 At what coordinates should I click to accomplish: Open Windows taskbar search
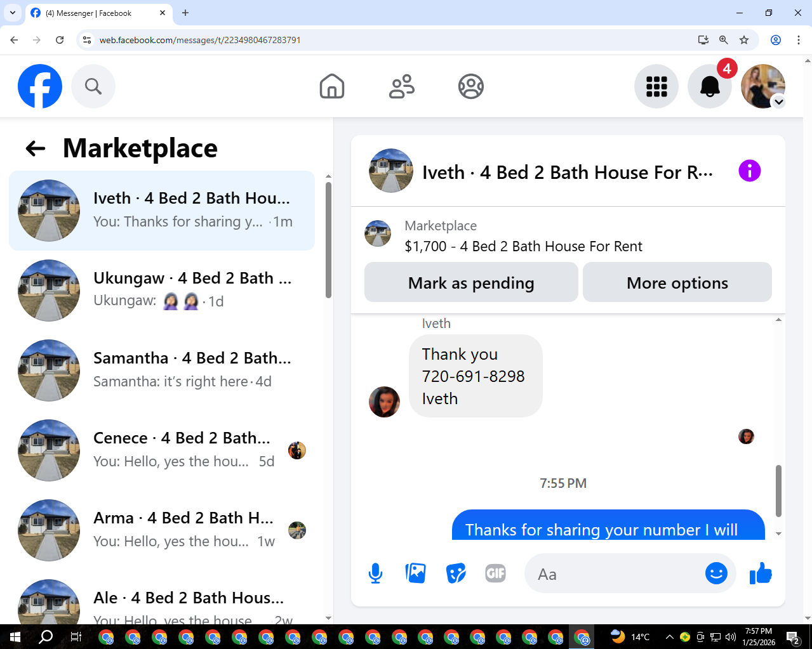46,636
